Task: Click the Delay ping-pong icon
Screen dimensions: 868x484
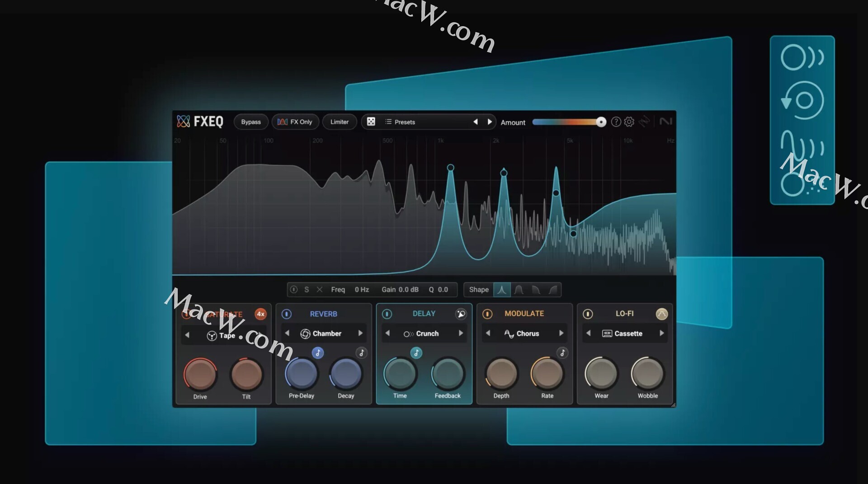Action: pos(461,314)
